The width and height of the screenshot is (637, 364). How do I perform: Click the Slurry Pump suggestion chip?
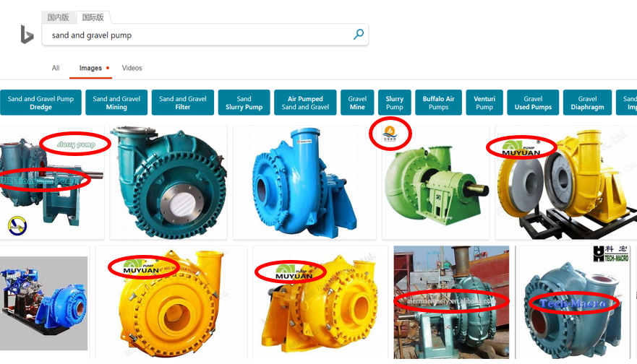(395, 103)
